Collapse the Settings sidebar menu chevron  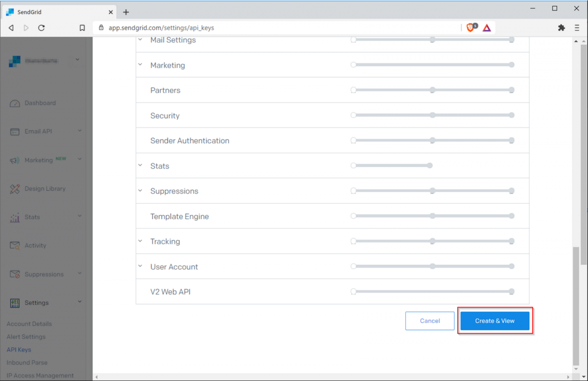(79, 302)
